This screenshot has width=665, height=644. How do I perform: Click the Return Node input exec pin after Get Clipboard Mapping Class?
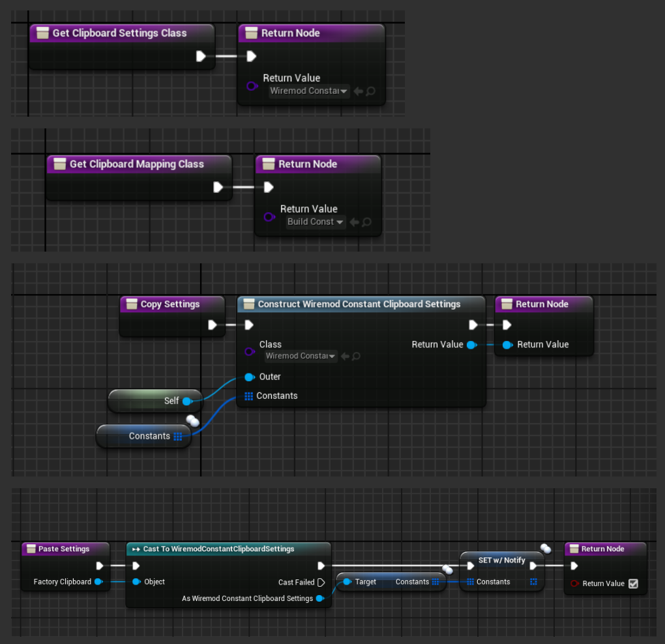click(x=269, y=187)
